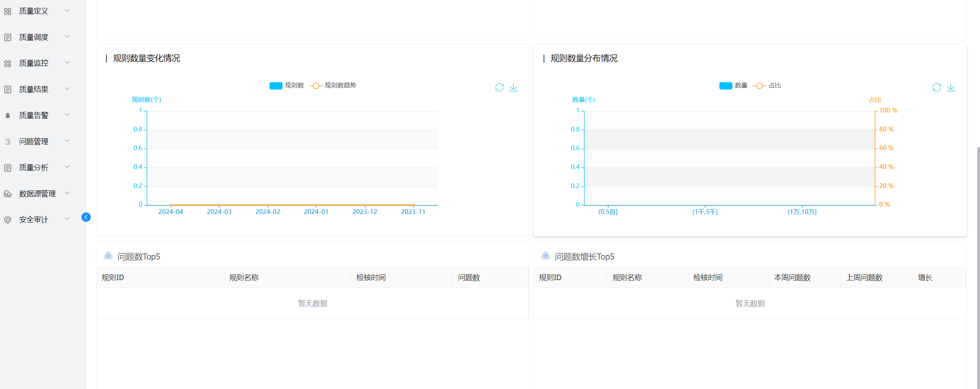Click the 规则名称 header in 问题数增长Top5 table
Viewport: 980px width, 389px height.
627,277
